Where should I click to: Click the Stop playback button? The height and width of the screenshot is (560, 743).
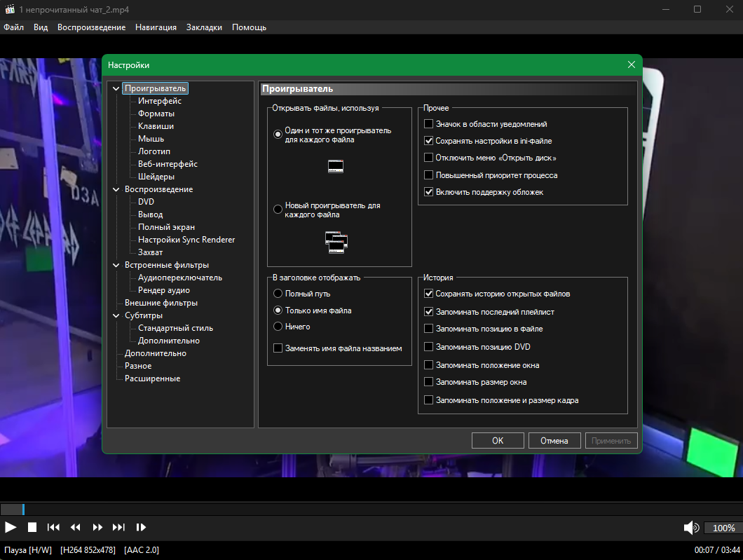pyautogui.click(x=32, y=527)
